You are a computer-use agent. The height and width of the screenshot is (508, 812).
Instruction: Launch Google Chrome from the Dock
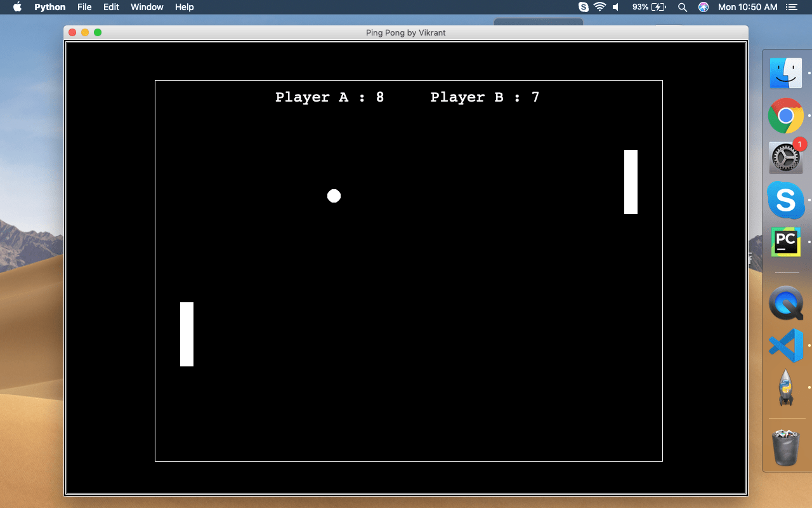coord(786,116)
